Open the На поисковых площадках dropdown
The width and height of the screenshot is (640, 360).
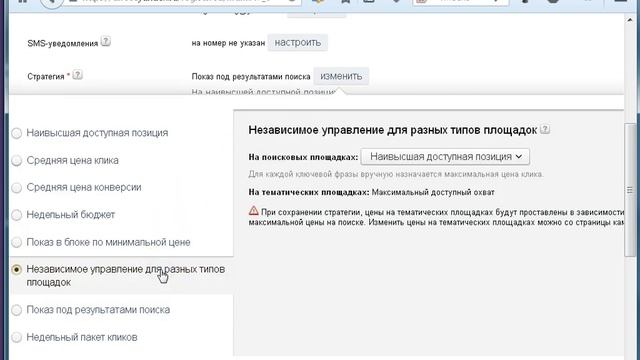tap(445, 157)
